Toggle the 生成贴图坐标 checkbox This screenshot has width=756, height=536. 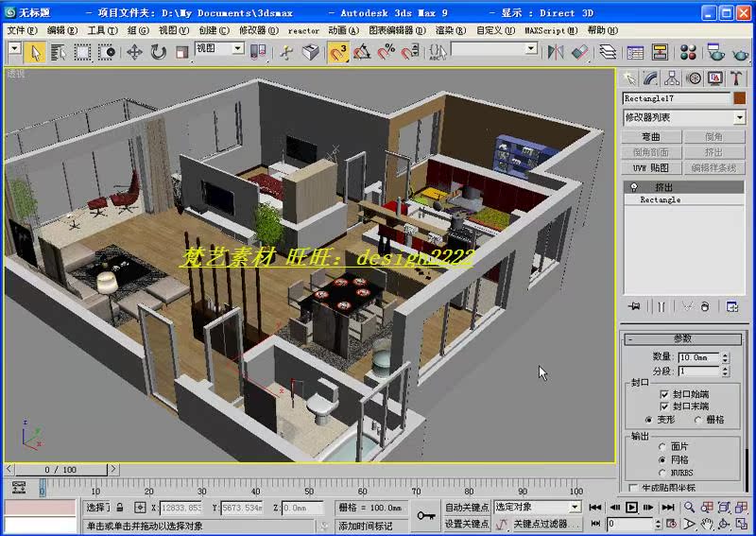(x=633, y=488)
